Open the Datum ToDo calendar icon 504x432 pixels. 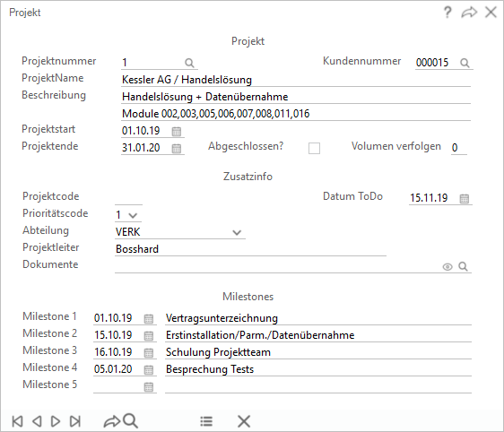click(465, 198)
